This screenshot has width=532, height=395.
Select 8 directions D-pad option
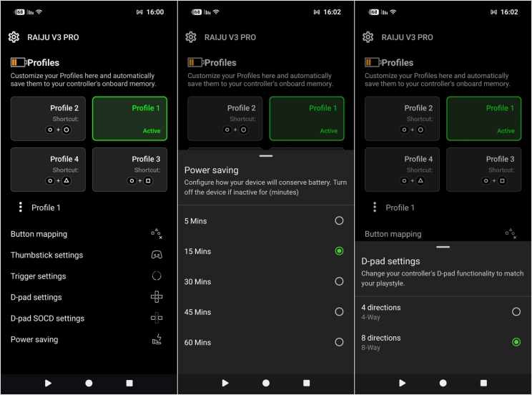coord(443,342)
